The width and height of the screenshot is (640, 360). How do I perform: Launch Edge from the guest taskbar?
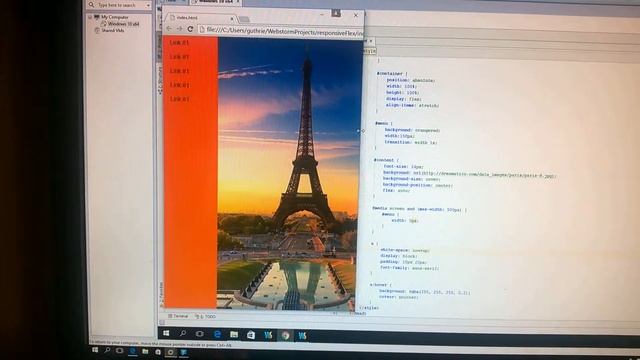click(x=217, y=334)
